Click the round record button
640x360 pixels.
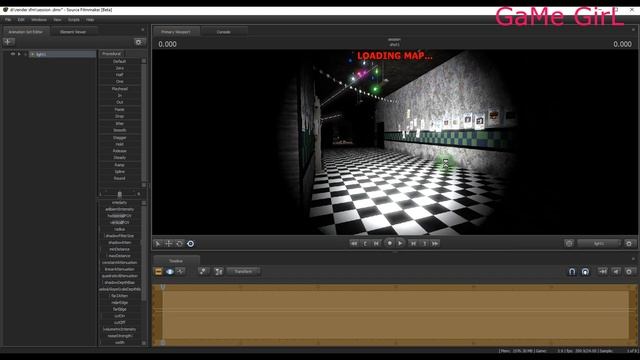pos(389,243)
